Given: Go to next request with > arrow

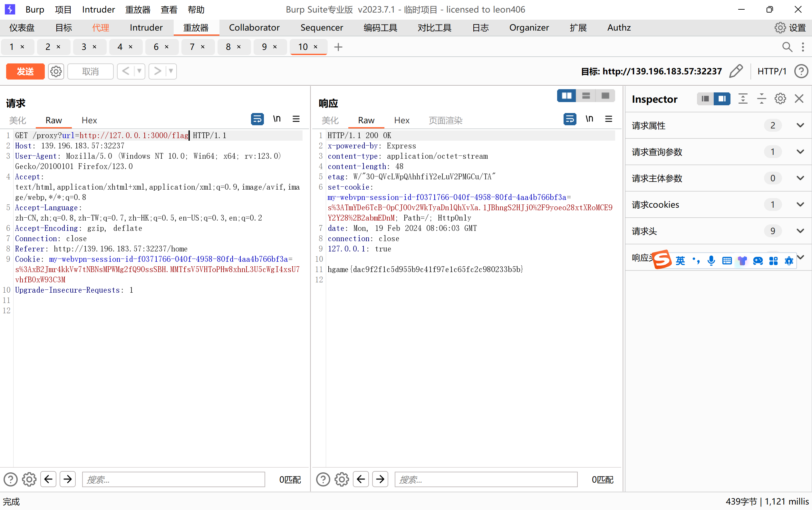Looking at the screenshot, I should [157, 71].
